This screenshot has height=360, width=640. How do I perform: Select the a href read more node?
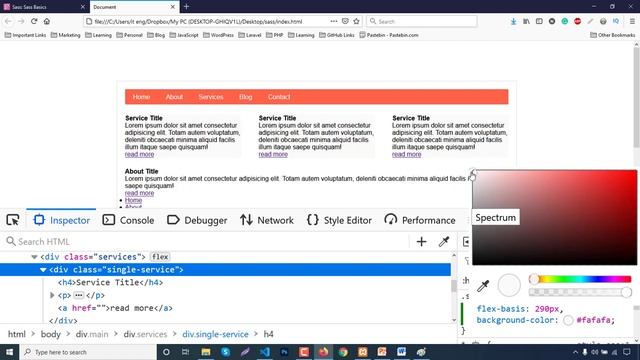(115, 308)
